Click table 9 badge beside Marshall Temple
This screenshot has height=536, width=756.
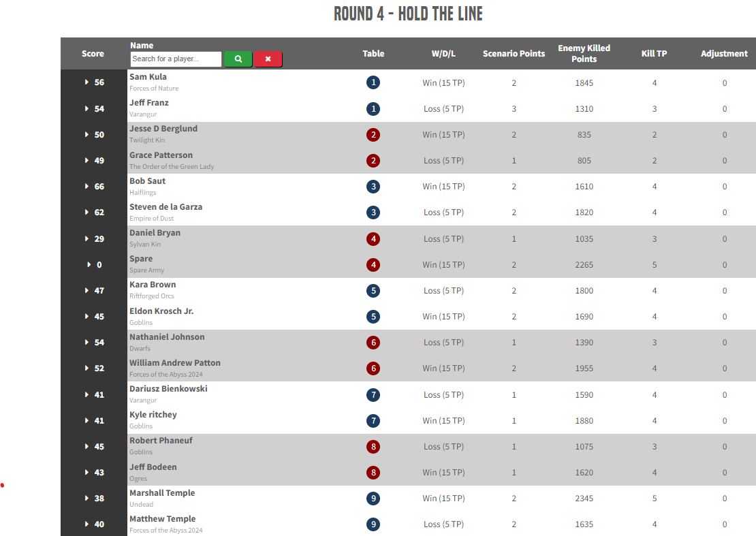click(x=373, y=499)
